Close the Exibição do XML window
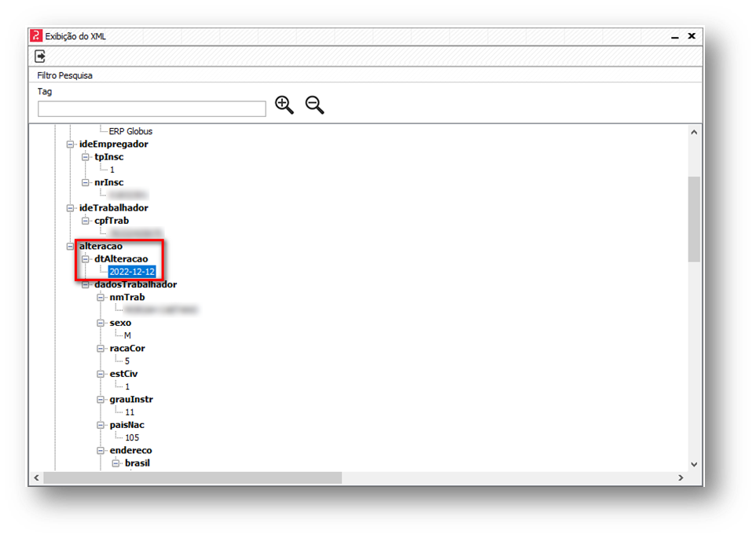This screenshot has height=538, width=756. pyautogui.click(x=692, y=36)
